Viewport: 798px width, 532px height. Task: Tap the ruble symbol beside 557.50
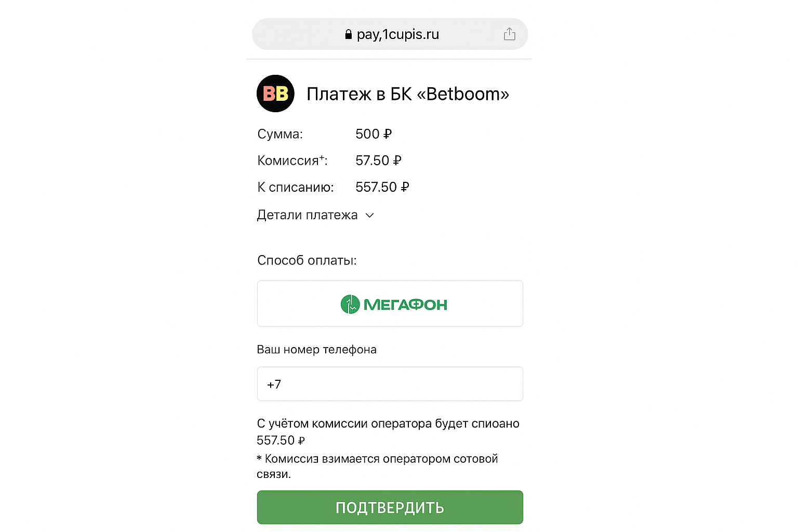pyautogui.click(x=405, y=187)
